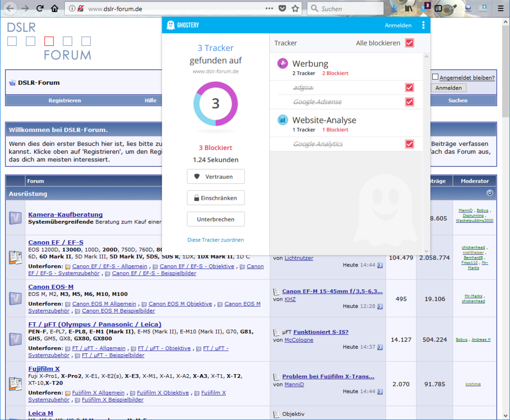510x420 pixels.
Task: Open the Ghostery three-dot options menu
Action: [x=423, y=25]
